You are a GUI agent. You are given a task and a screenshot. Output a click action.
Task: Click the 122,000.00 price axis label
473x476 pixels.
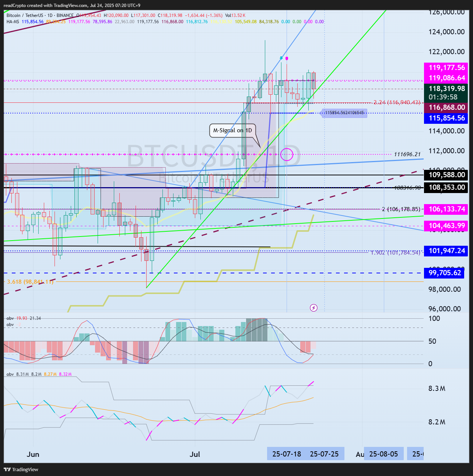446,52
